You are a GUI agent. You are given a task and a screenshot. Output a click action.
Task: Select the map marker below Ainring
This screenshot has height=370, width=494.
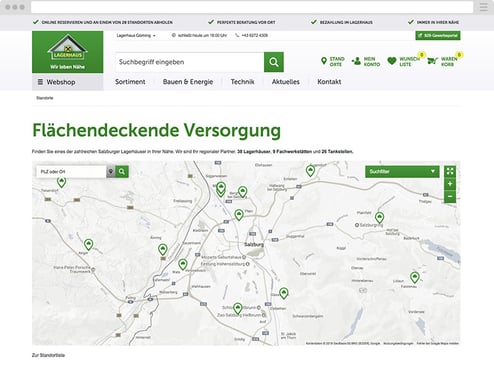(163, 250)
